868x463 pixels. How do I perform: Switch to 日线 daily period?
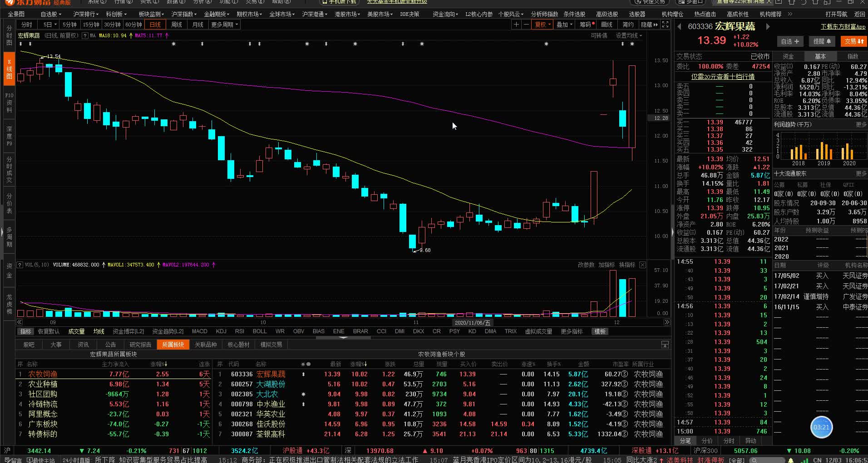point(155,25)
